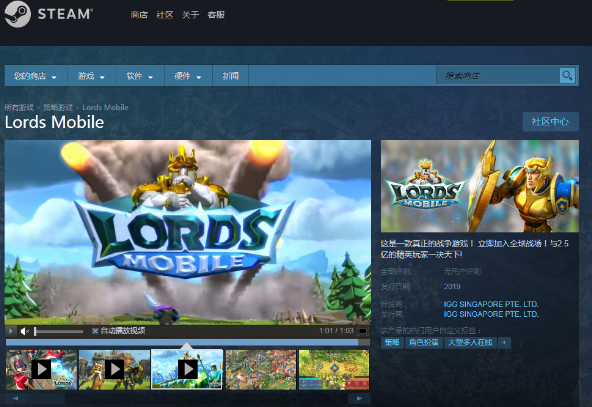This screenshot has width=592, height=407.
Task: Open the 商店 top navigation menu
Action: (x=139, y=15)
